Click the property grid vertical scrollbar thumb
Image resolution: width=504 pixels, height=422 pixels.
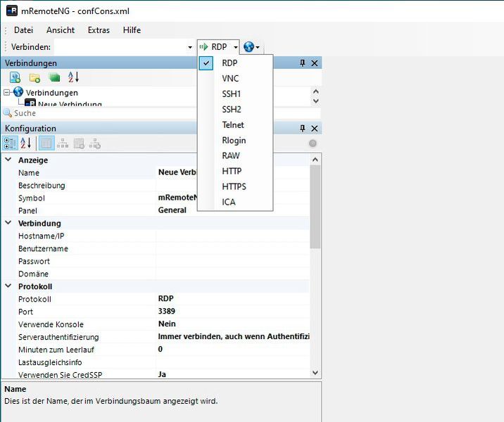pyautogui.click(x=315, y=207)
